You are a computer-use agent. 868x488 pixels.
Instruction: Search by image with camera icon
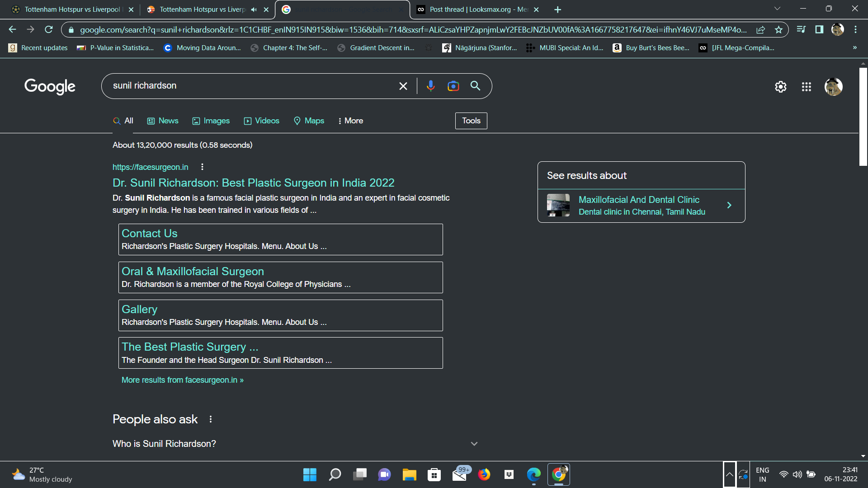click(453, 86)
